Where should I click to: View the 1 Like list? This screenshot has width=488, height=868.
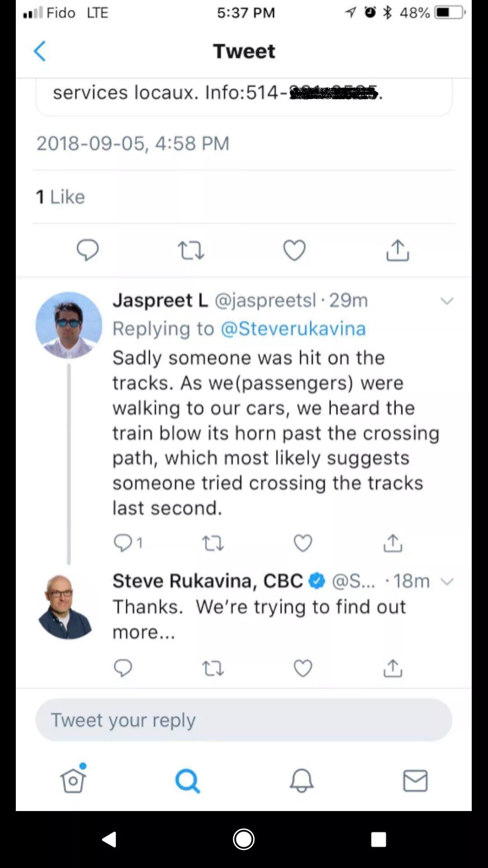click(x=61, y=197)
